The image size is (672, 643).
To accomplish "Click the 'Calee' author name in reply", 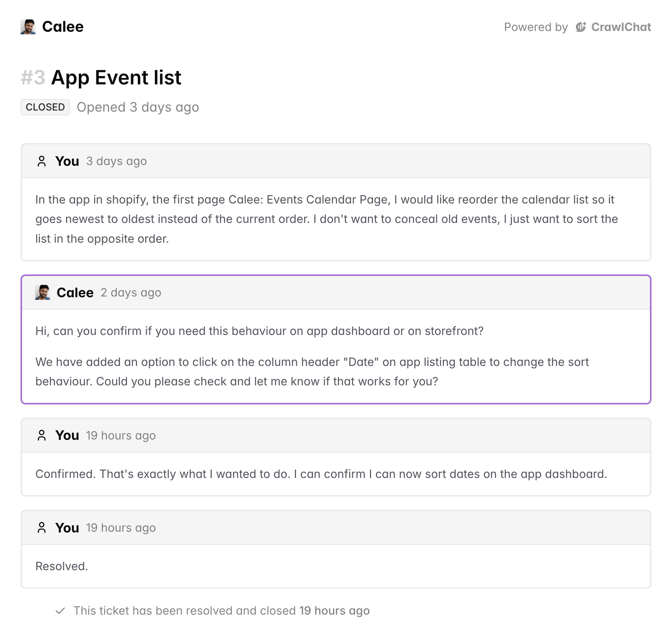I will (75, 293).
